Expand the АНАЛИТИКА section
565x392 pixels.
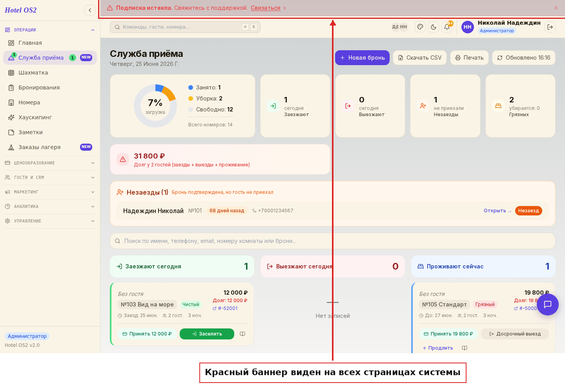pos(50,206)
